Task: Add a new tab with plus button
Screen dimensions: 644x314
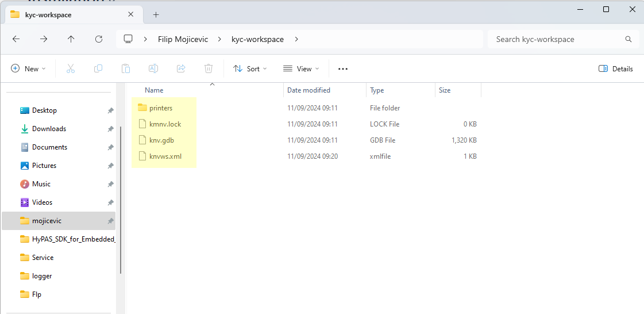Action: point(156,14)
